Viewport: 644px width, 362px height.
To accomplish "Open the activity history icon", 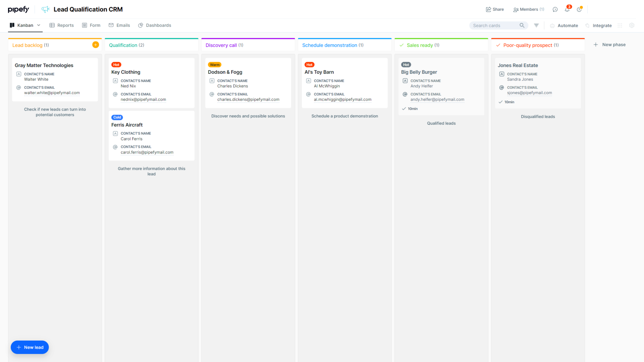I will tap(555, 9).
